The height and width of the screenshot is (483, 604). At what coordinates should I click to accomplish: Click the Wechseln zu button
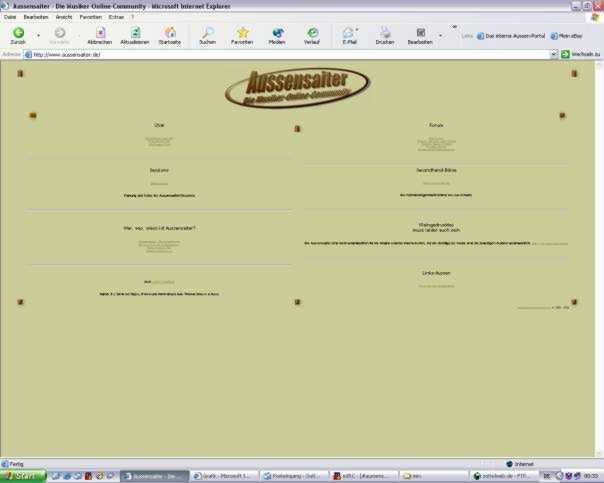[x=580, y=54]
